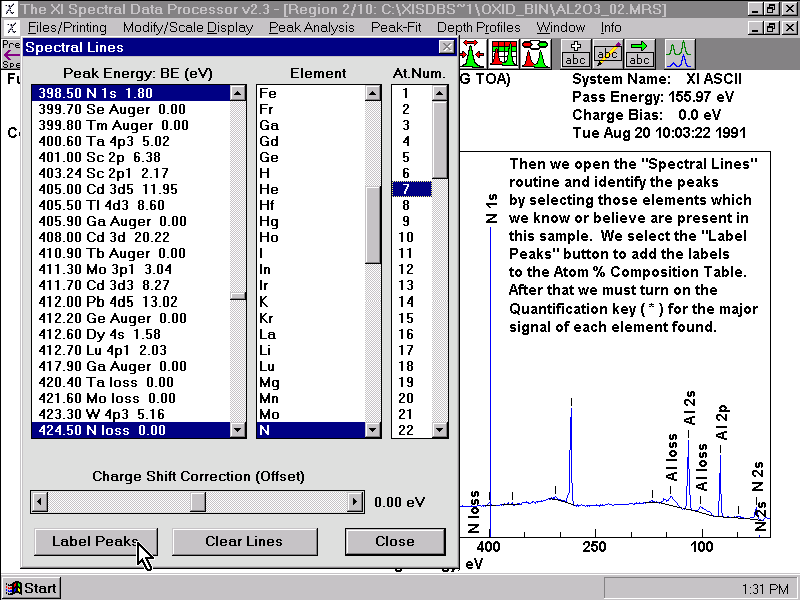Choose the edit label pencil abc icon
Screen dimensions: 800x600
[x=607, y=54]
